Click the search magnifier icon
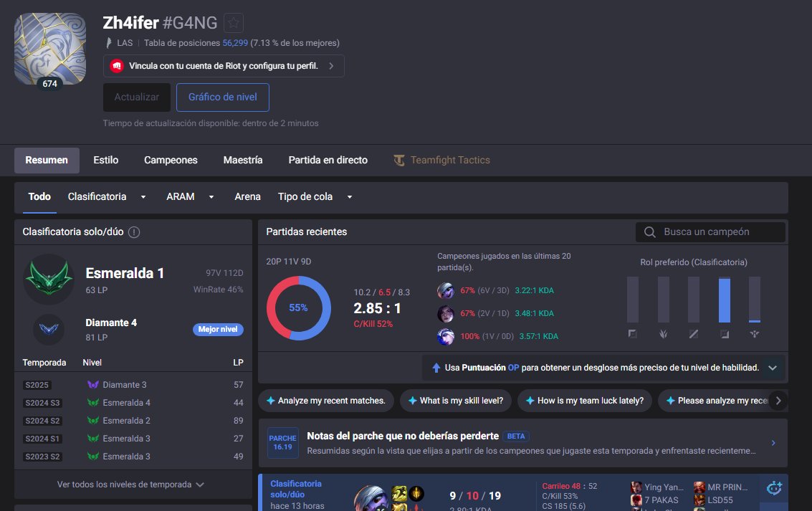The image size is (812, 511). (649, 232)
